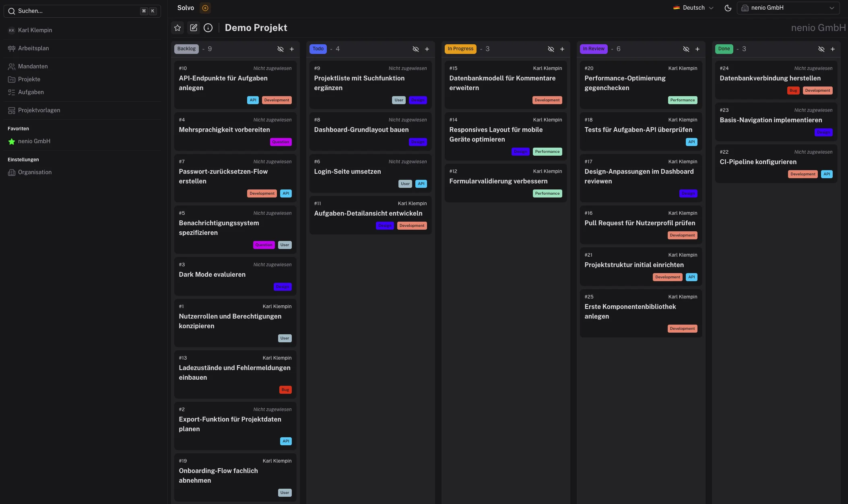Hide the In Progress column with eye icon

pos(551,49)
